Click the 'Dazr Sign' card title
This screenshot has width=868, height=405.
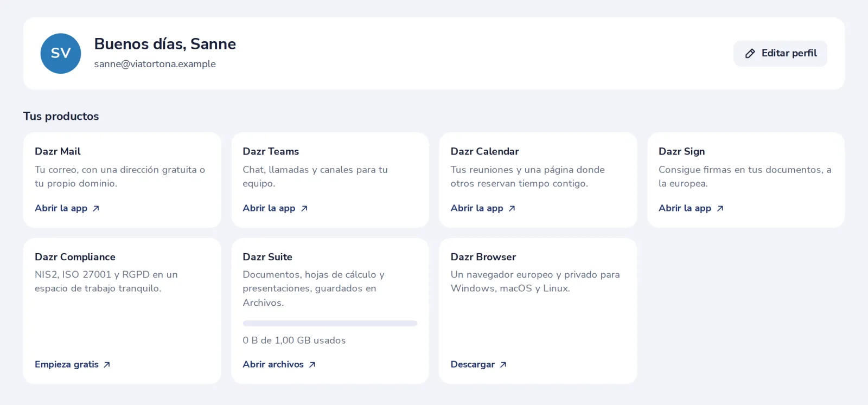681,151
